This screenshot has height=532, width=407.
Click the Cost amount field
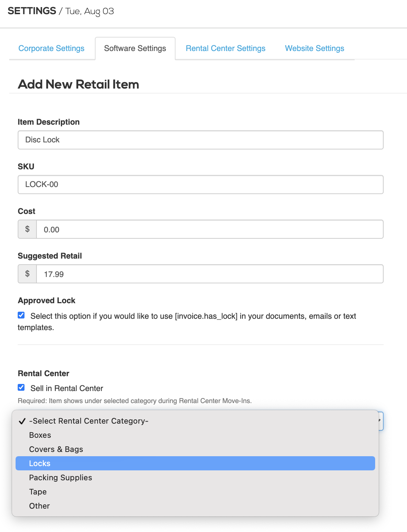click(210, 229)
